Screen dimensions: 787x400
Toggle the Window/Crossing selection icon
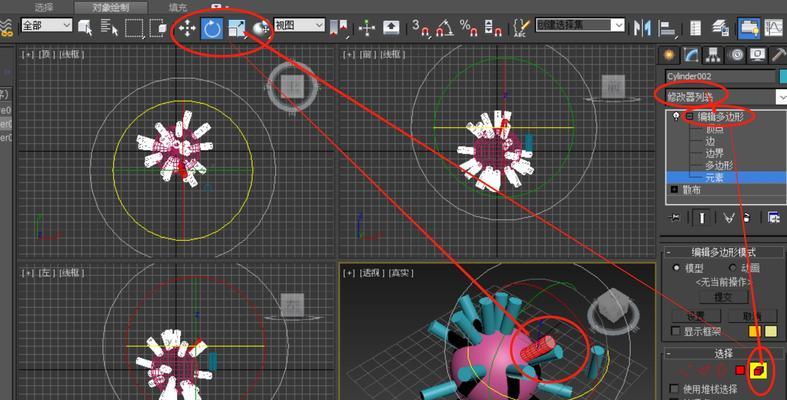pos(158,28)
